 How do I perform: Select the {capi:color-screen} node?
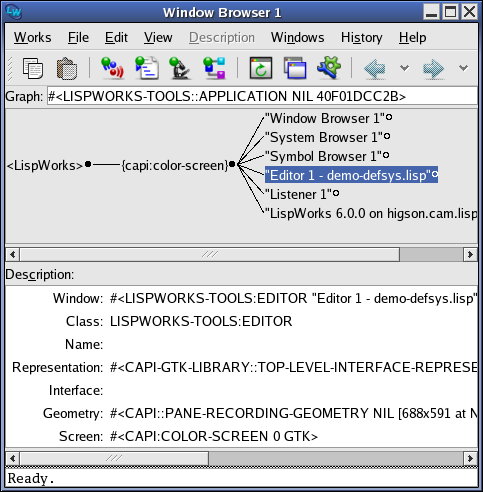click(x=175, y=165)
